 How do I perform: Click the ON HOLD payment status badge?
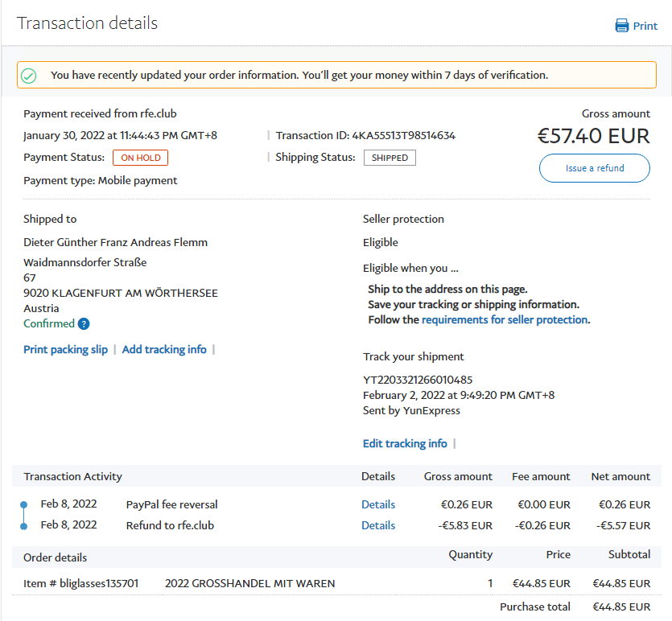pos(140,158)
